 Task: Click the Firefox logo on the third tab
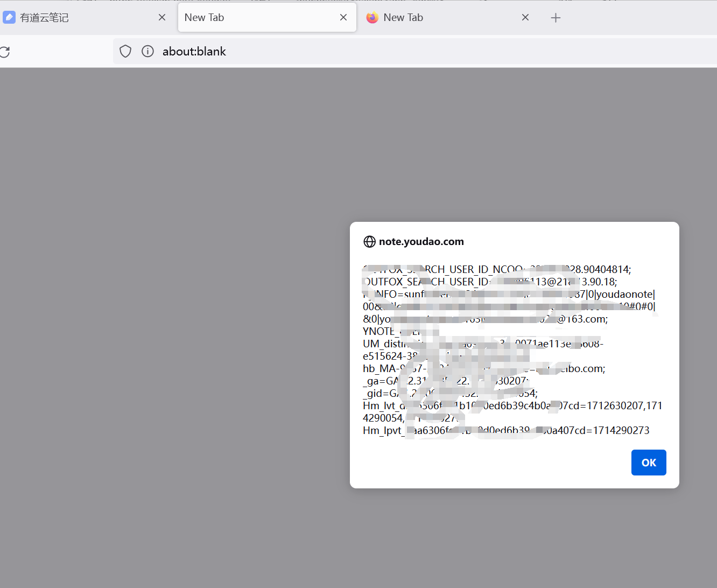coord(372,18)
